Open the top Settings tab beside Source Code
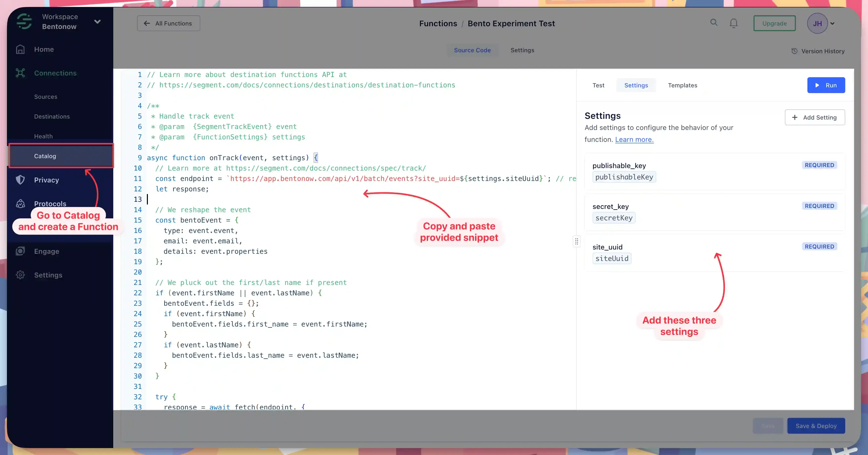The width and height of the screenshot is (868, 455). [522, 50]
